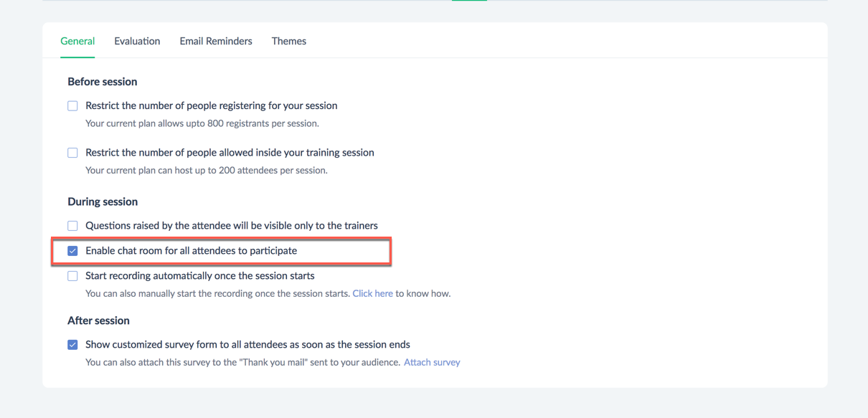The height and width of the screenshot is (418, 868).
Task: Switch to the Evaluation tab
Action: point(137,41)
